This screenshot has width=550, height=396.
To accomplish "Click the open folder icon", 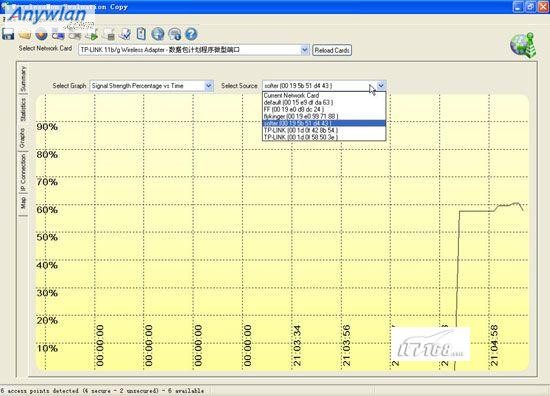I will tap(25, 35).
